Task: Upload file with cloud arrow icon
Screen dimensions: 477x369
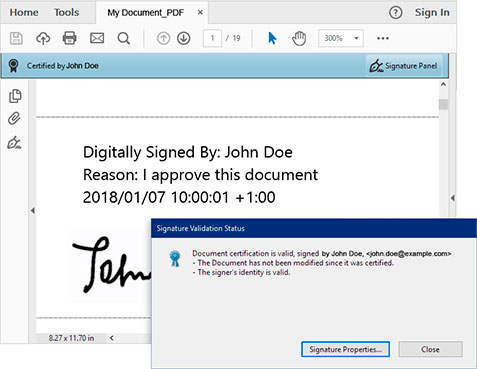Action: [x=43, y=38]
